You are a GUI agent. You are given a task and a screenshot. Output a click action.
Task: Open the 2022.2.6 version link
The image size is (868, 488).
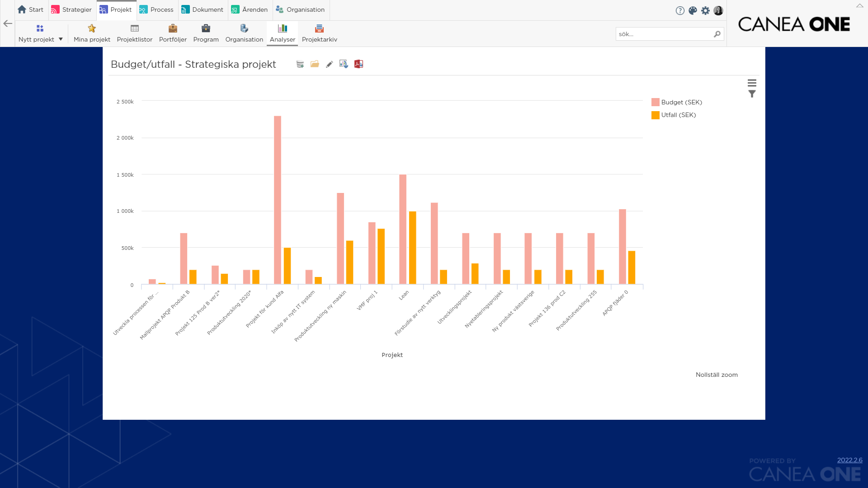pyautogui.click(x=849, y=460)
